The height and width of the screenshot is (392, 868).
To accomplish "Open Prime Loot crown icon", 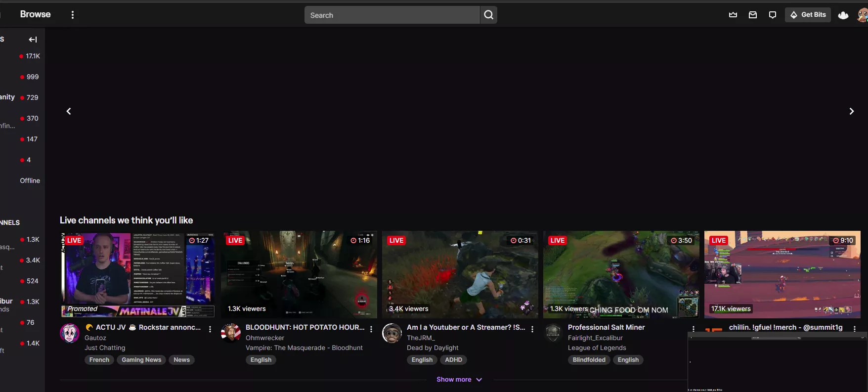I will pyautogui.click(x=733, y=15).
